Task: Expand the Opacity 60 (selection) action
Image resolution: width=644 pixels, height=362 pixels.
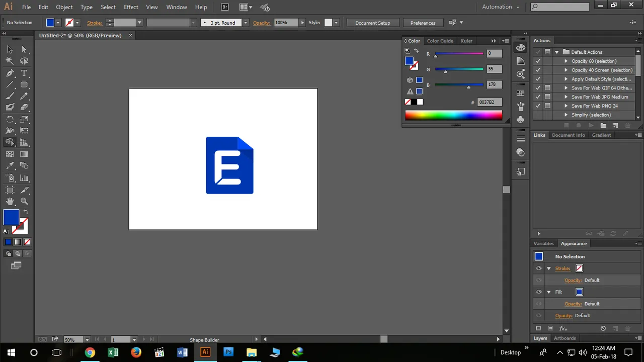Action: point(566,61)
